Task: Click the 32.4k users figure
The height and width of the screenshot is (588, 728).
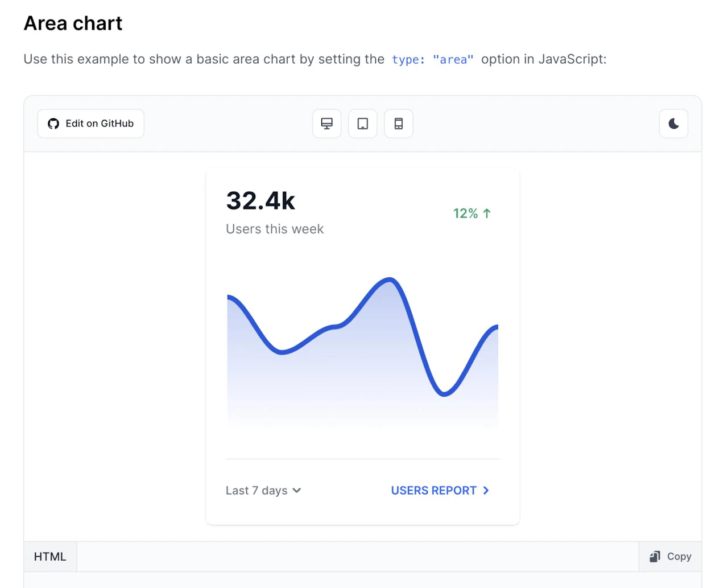Action: pyautogui.click(x=261, y=201)
